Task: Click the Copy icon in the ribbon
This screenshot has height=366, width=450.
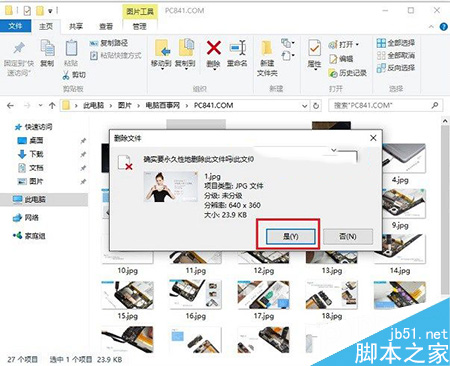Action: click(x=47, y=48)
